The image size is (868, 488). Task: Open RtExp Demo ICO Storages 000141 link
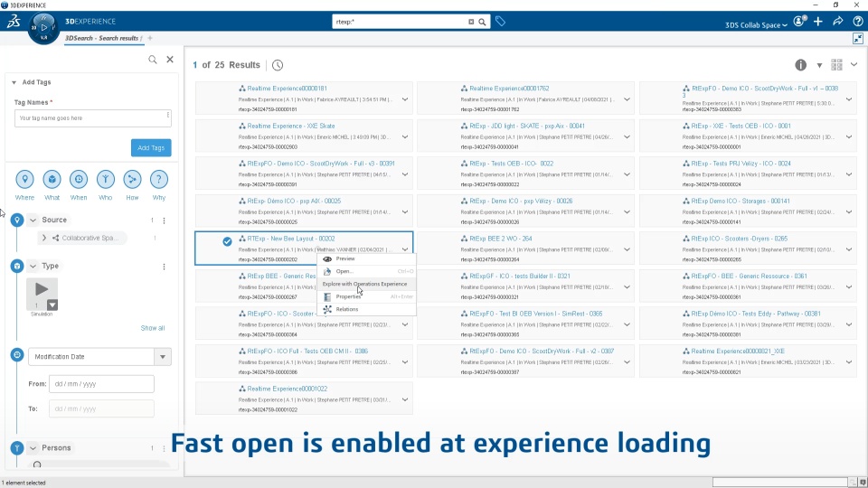click(741, 202)
